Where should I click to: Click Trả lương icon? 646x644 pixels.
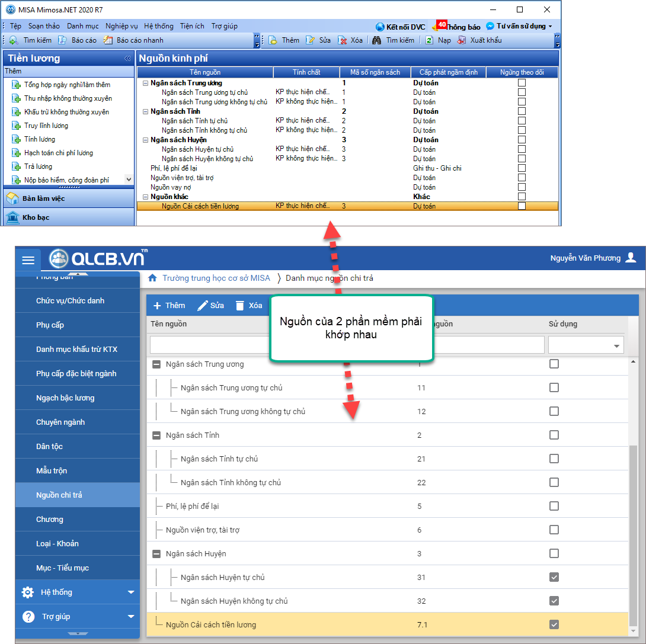pos(17,166)
